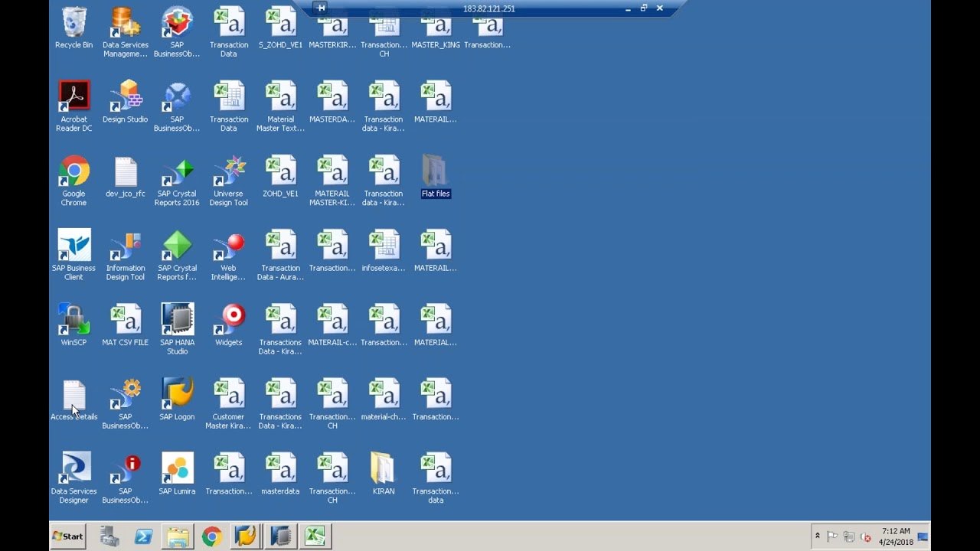Viewport: 980px width, 551px height.
Task: Click the MATERAIL MASTER-KI file icon
Action: pos(332,181)
